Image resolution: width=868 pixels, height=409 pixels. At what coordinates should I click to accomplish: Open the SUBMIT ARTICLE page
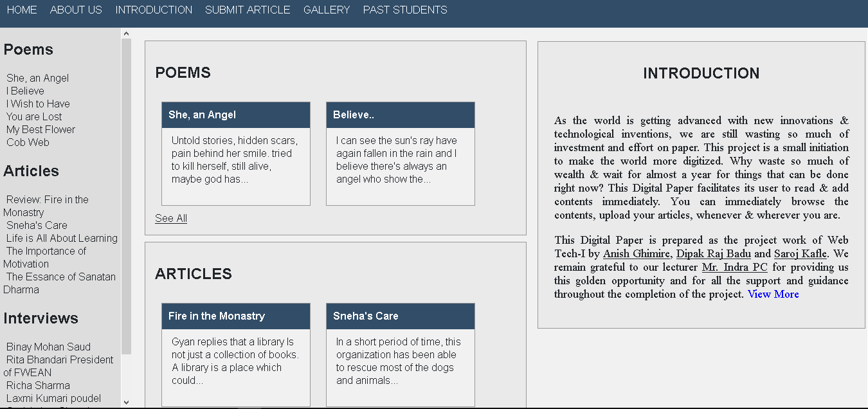248,10
